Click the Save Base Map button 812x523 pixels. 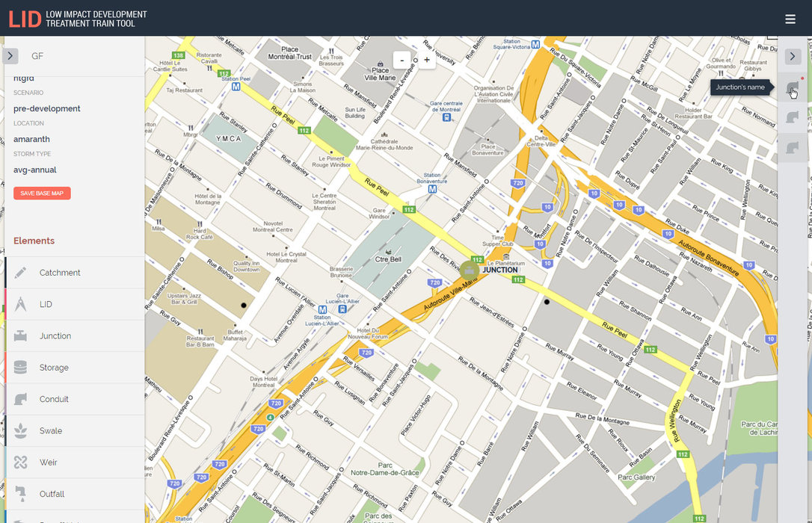pyautogui.click(x=42, y=193)
